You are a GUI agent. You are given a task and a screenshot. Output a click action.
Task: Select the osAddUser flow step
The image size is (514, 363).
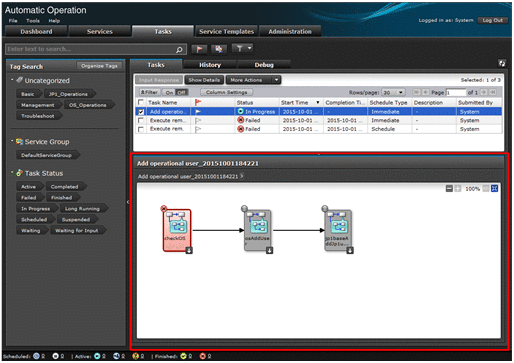257,230
